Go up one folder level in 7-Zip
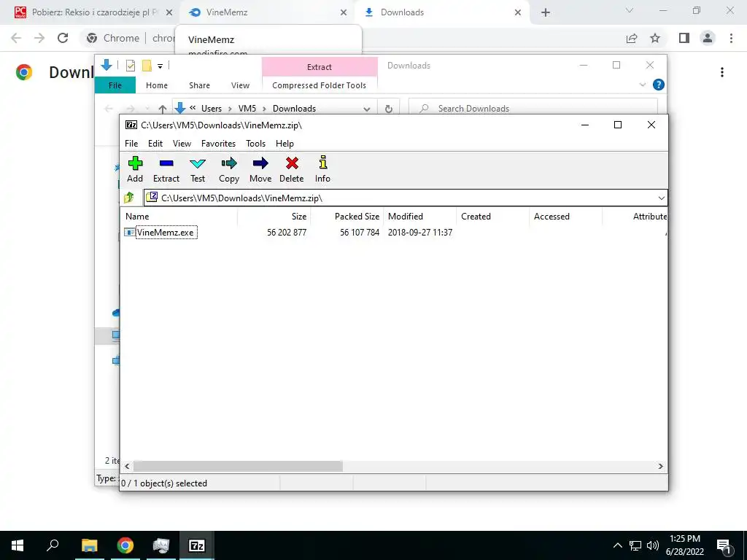 pyautogui.click(x=129, y=198)
